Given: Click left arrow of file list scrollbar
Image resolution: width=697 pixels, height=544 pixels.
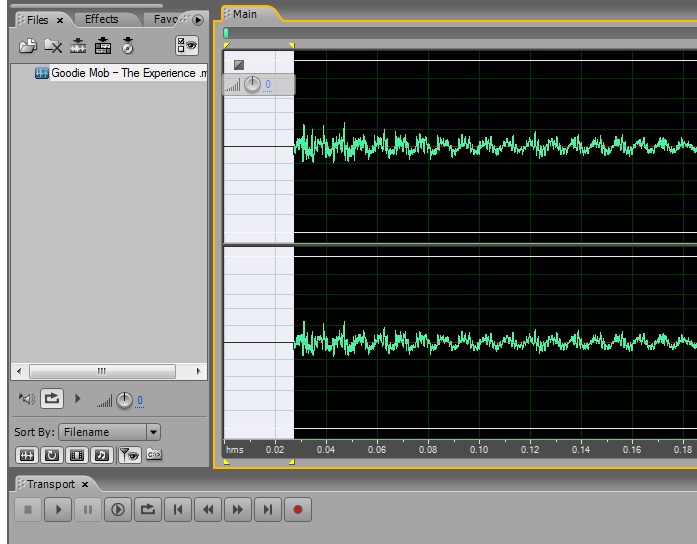Looking at the screenshot, I should click(19, 371).
